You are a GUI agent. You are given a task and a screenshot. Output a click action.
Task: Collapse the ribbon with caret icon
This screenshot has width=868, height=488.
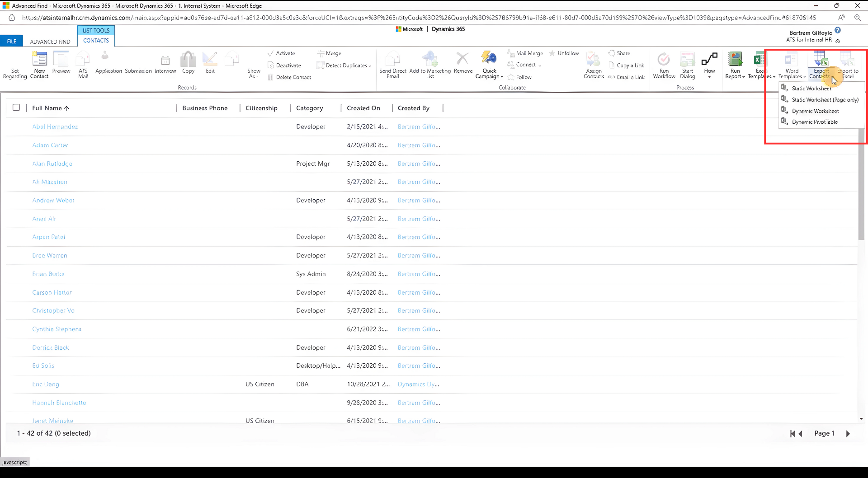tap(838, 41)
